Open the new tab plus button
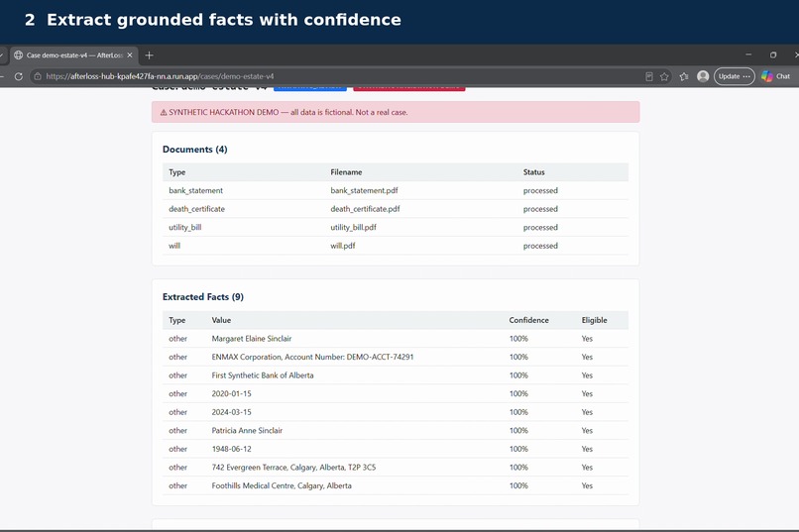The image size is (799, 532). click(149, 54)
